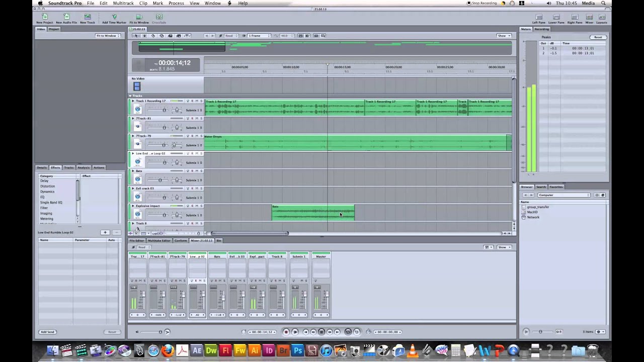
Task: Collapse the Tracks section disclosure triangle
Action: pyautogui.click(x=130, y=96)
